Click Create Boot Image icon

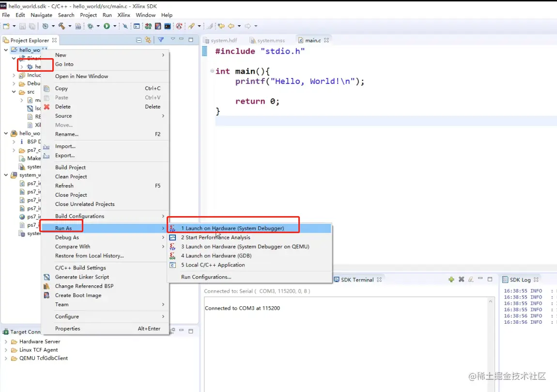click(x=46, y=296)
